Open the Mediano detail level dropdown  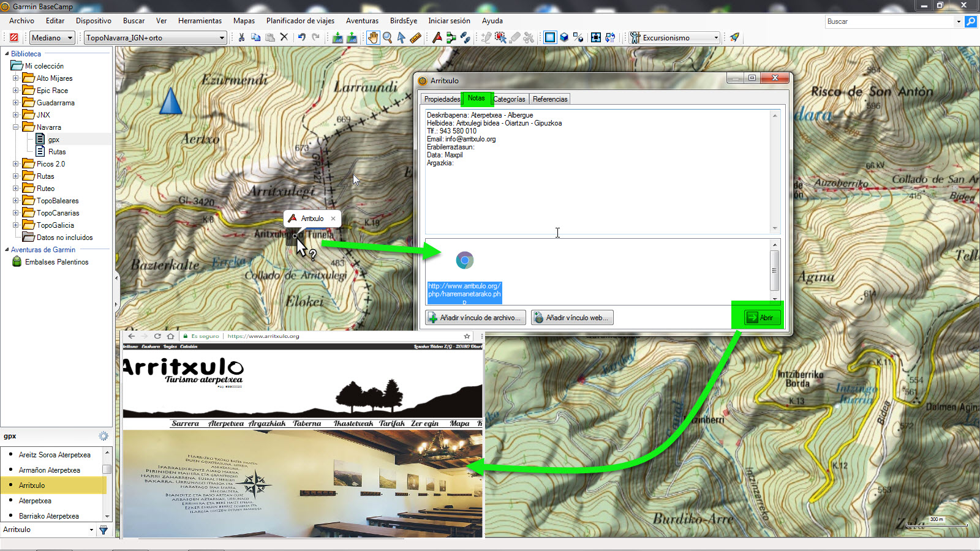pyautogui.click(x=52, y=37)
